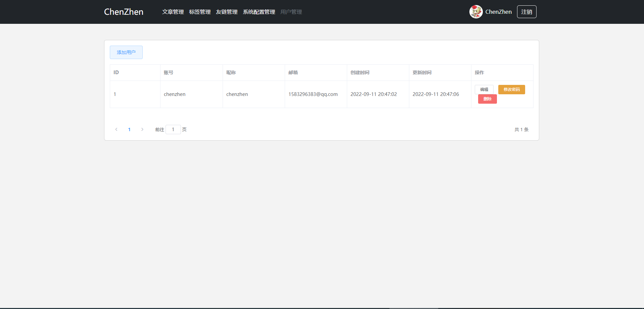Screen dimensions: 644x309
Task: Click the ChenZhen site logo title
Action: coord(124,12)
